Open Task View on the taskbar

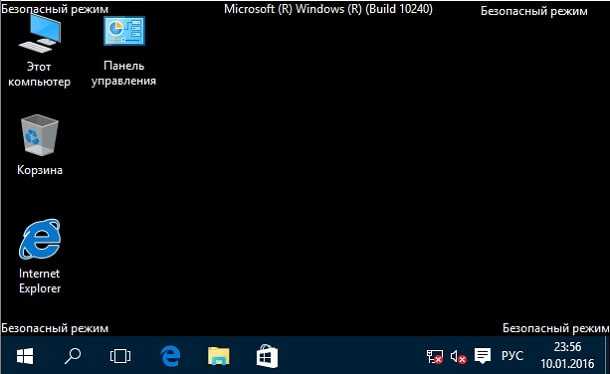point(120,356)
